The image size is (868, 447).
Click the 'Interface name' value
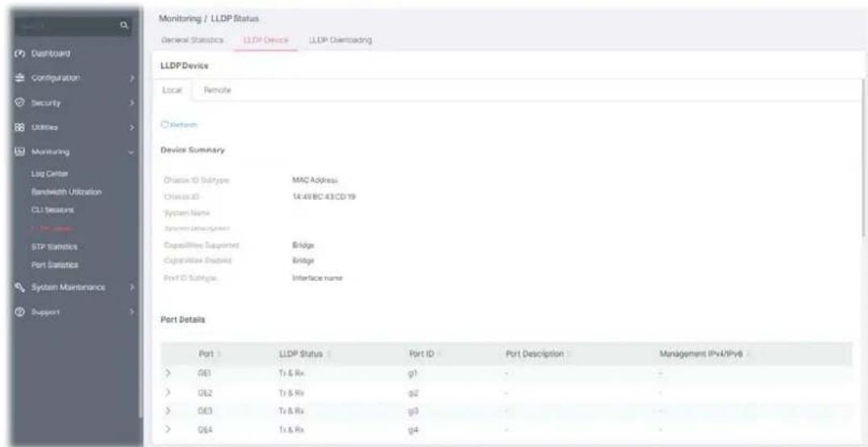coord(317,278)
